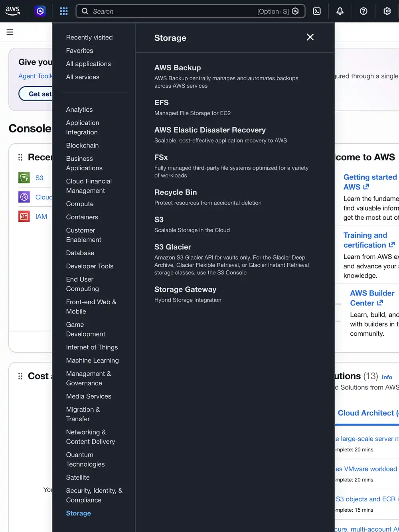Click the S3 bucket service icon
The height and width of the screenshot is (532, 399).
click(24, 177)
